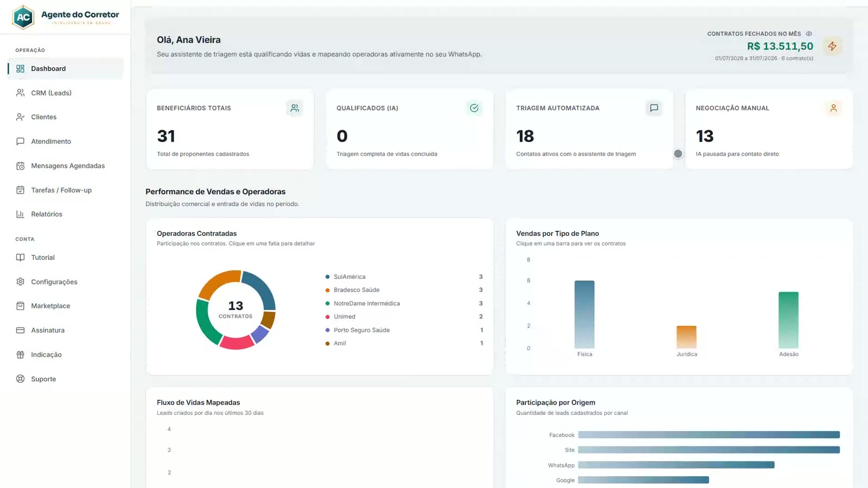Open Atendimento chat bubble icon
This screenshot has height=488, width=868.
[20, 142]
